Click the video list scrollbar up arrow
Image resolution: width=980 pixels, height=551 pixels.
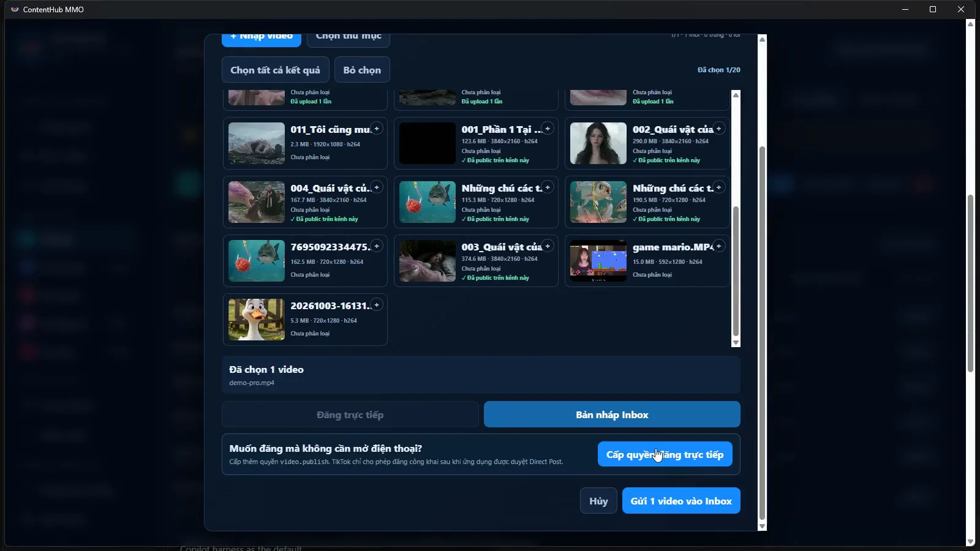click(736, 94)
